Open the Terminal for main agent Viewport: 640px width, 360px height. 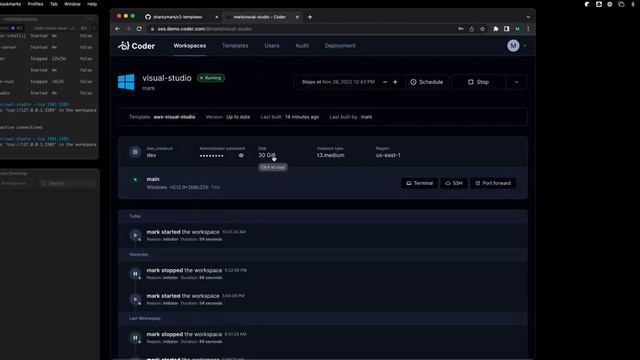pyautogui.click(x=419, y=183)
